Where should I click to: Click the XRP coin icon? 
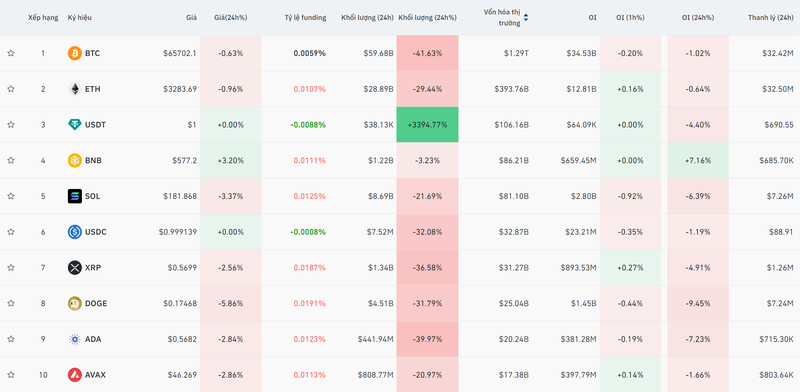(x=74, y=267)
